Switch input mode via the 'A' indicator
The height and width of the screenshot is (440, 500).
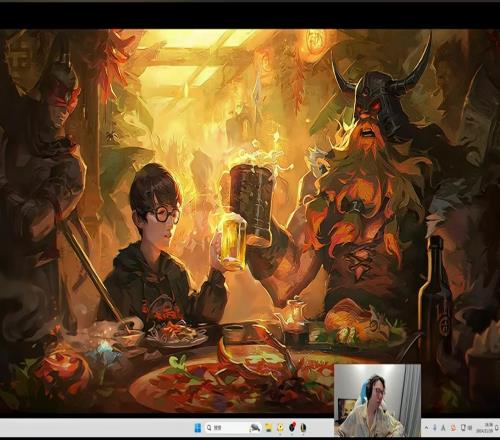point(443,428)
